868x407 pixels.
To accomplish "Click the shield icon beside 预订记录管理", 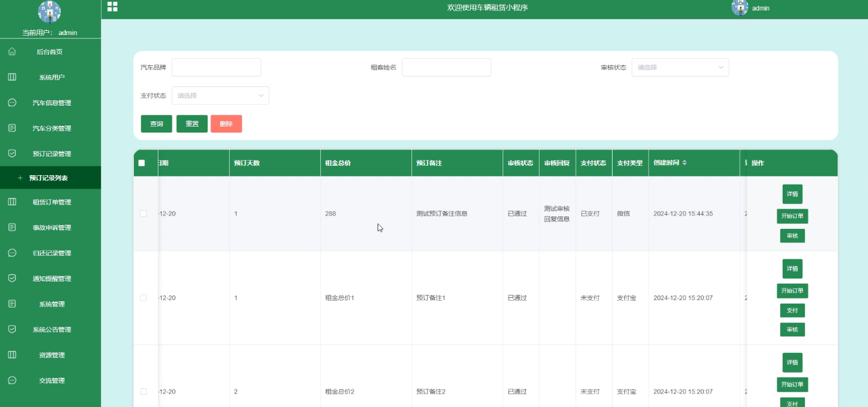I will pos(12,154).
